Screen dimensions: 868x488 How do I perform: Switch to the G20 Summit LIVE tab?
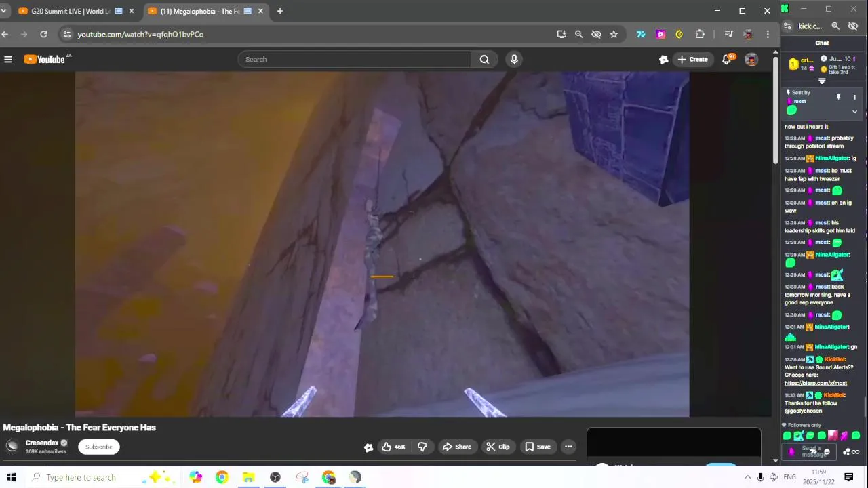[x=70, y=11]
